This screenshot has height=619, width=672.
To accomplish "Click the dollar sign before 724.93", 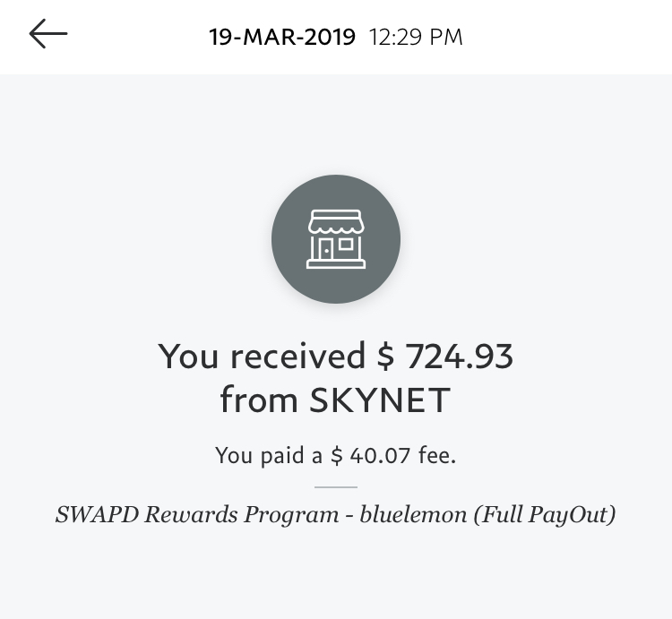I will 385,356.
